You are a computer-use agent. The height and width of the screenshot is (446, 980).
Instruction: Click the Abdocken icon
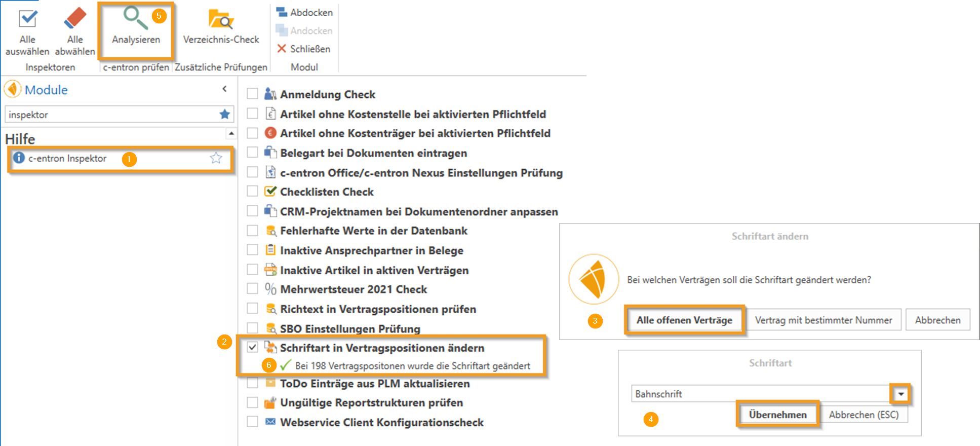(x=282, y=12)
